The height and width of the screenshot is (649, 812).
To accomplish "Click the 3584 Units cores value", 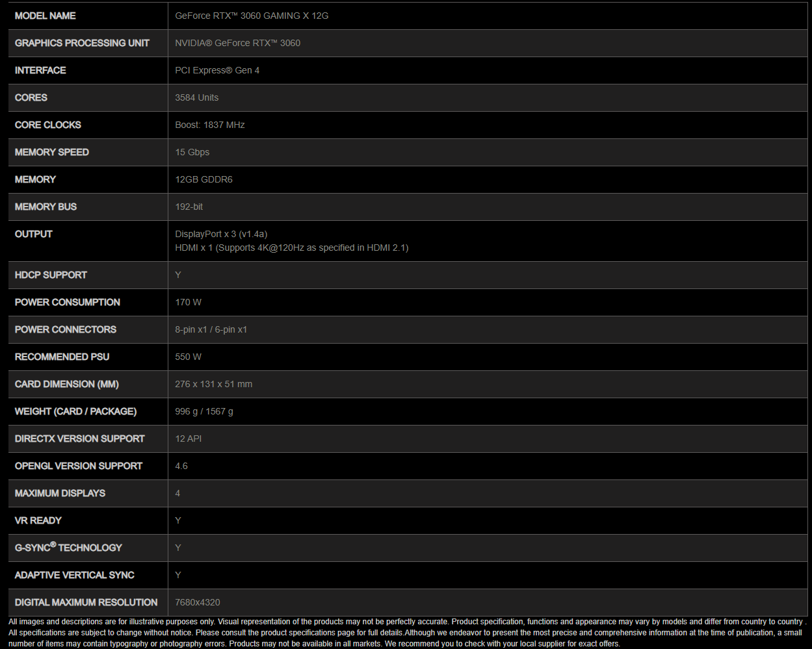I will point(196,97).
